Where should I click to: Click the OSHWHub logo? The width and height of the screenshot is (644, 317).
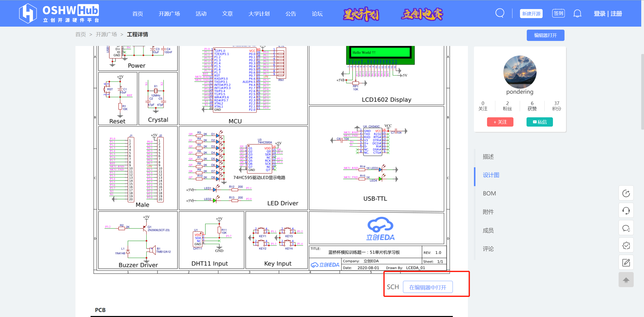[59, 13]
